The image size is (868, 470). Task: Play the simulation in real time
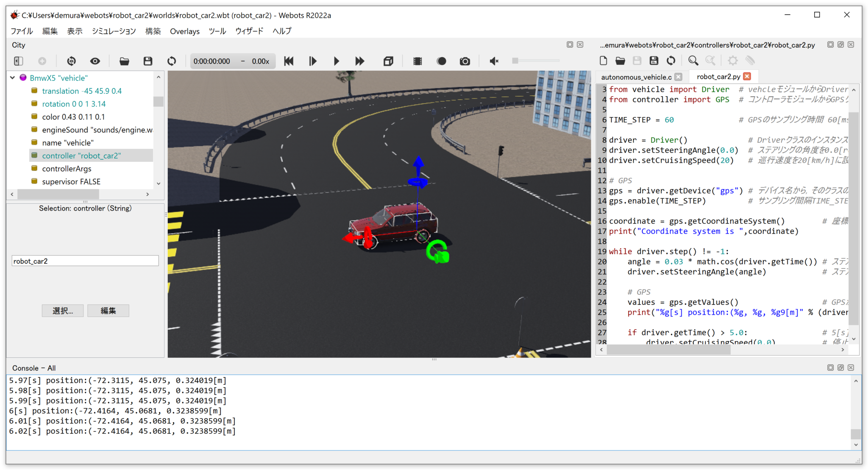[336, 61]
